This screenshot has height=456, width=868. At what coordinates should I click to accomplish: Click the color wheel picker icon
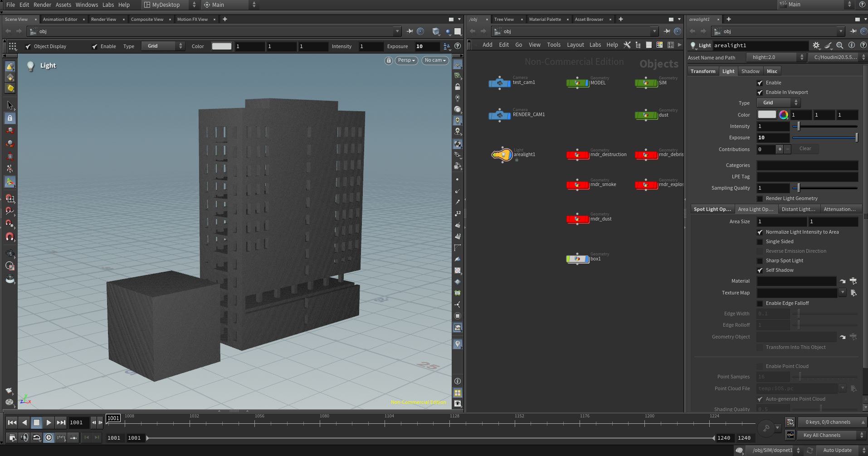pyautogui.click(x=783, y=115)
